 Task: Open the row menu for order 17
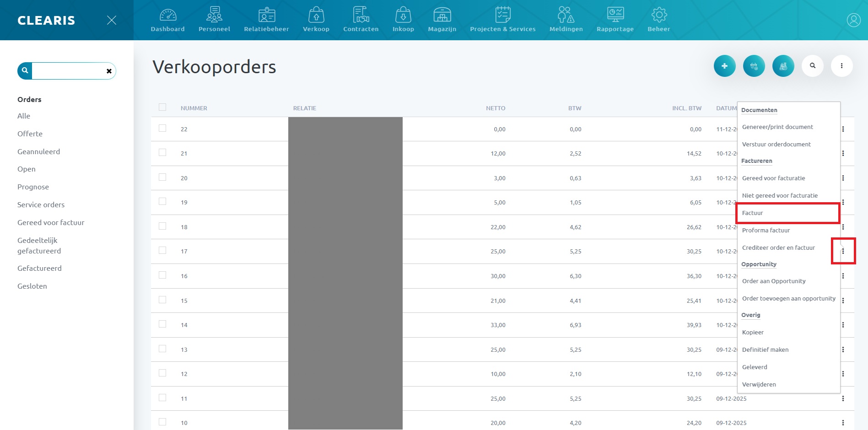(843, 251)
